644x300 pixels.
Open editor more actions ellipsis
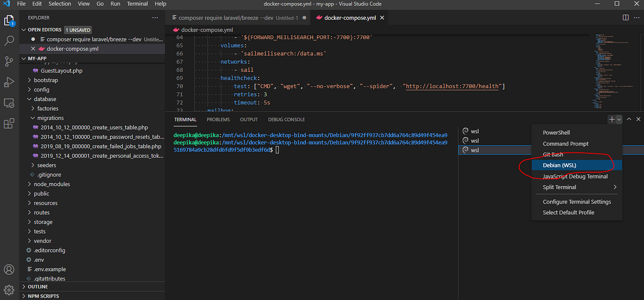pyautogui.click(x=637, y=17)
